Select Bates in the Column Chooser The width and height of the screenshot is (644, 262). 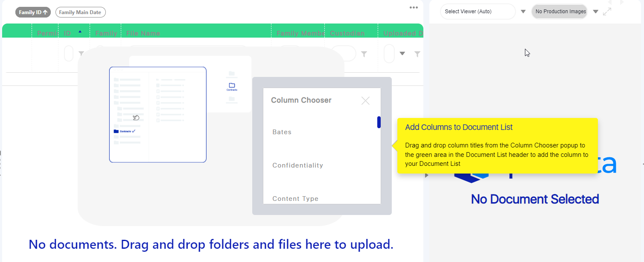pyautogui.click(x=282, y=132)
